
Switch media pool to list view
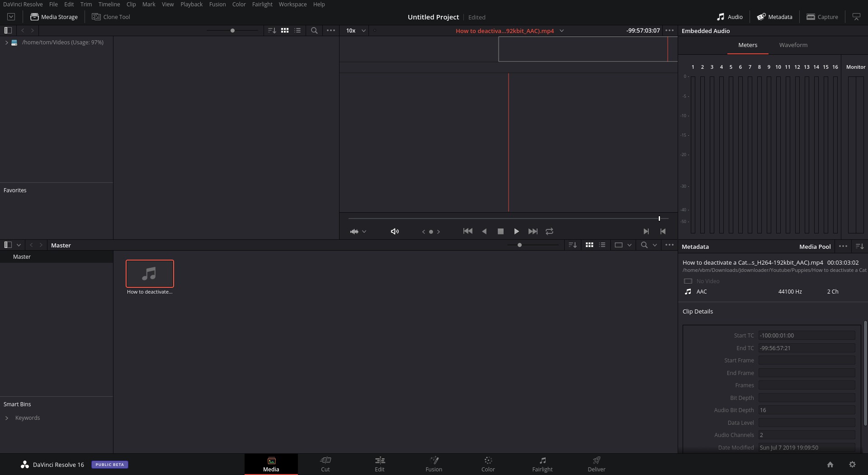coord(602,245)
